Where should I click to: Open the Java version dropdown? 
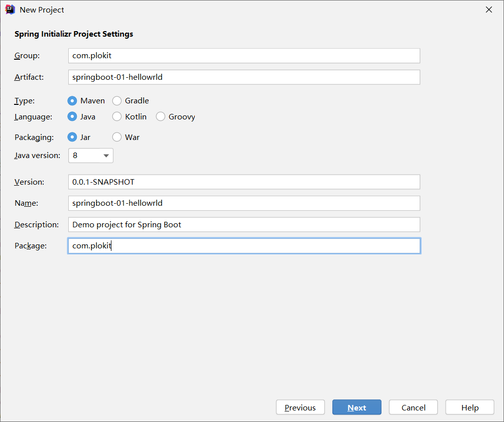[x=91, y=156]
